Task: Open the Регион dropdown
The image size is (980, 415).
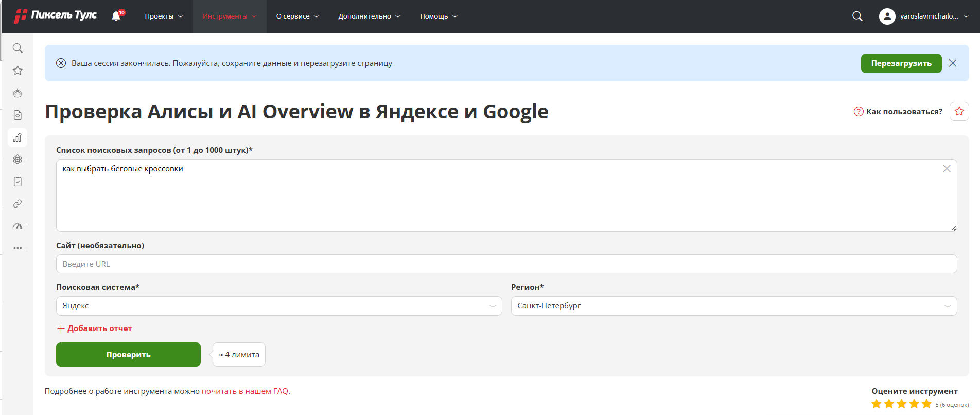Action: coord(733,306)
